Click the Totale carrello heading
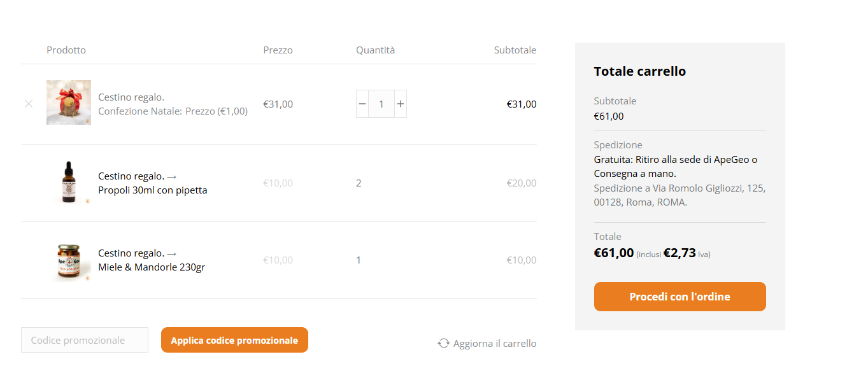This screenshot has height=380, width=868. point(639,71)
